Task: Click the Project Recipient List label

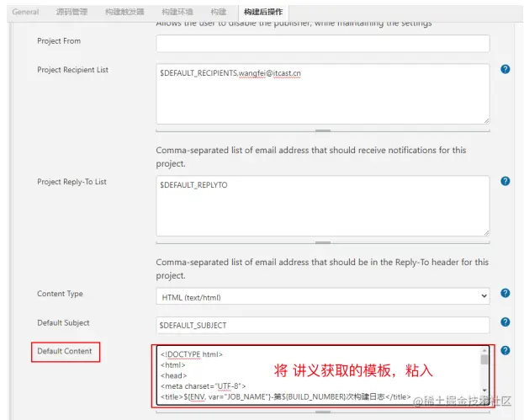Action: [72, 70]
